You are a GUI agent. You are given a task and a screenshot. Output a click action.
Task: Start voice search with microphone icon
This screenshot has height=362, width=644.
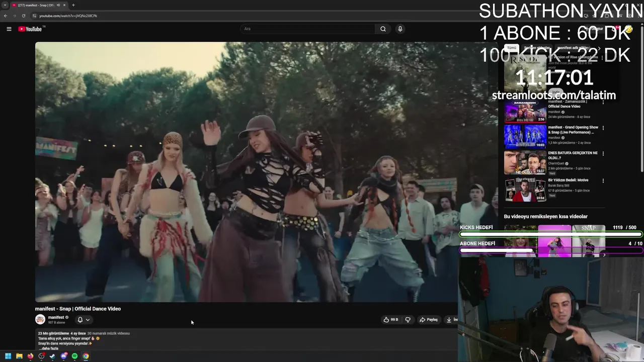400,29
